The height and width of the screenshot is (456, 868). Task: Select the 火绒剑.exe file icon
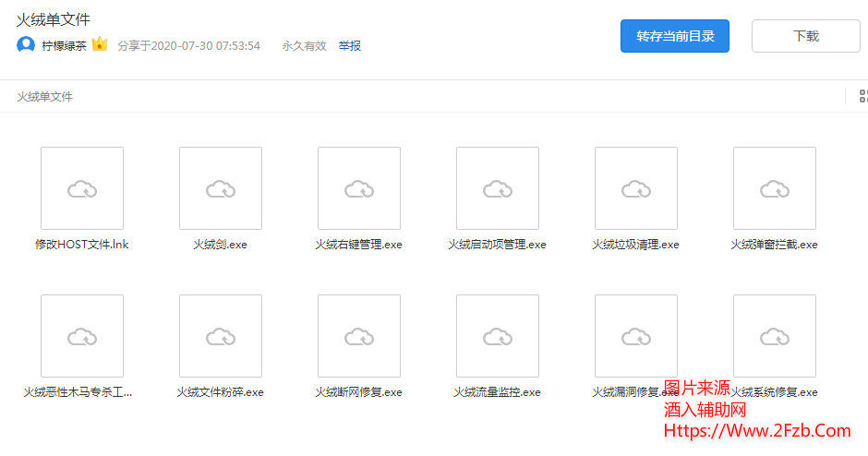221,188
